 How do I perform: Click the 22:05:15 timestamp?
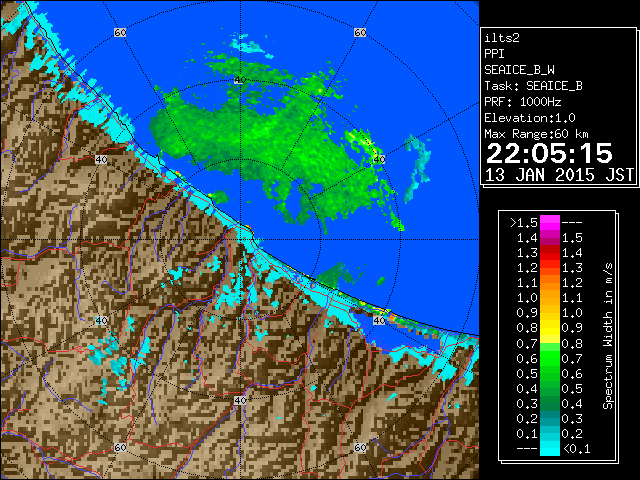point(549,153)
